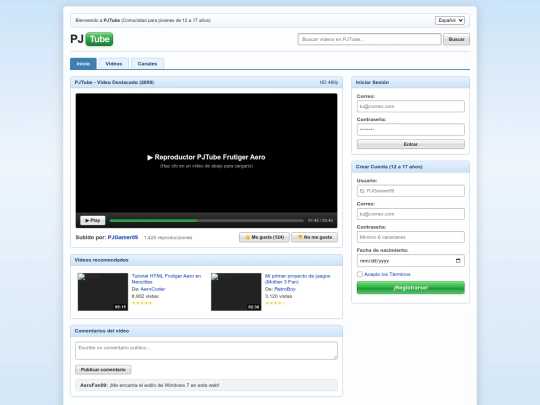Open the Canales tab
The height and width of the screenshot is (405, 540).
[x=147, y=64]
